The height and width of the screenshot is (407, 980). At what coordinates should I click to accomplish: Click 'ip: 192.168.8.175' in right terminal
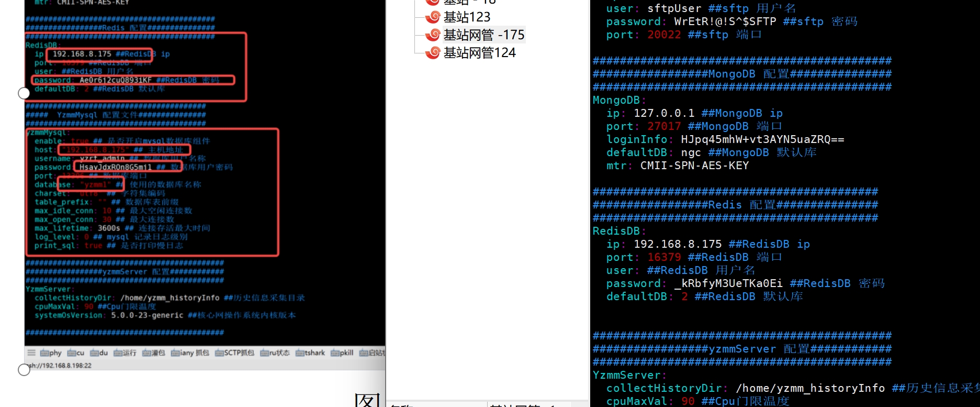(708, 244)
